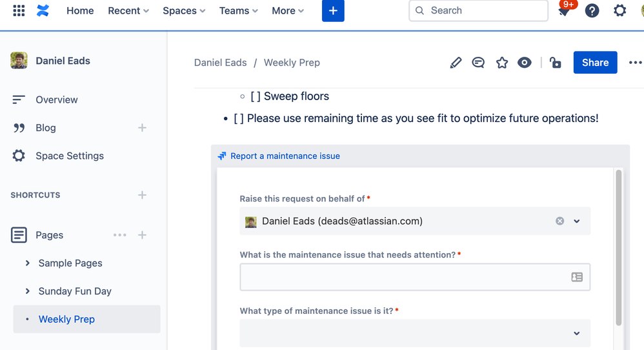
Task: Open Sunday Fun Day page link
Action: [75, 291]
